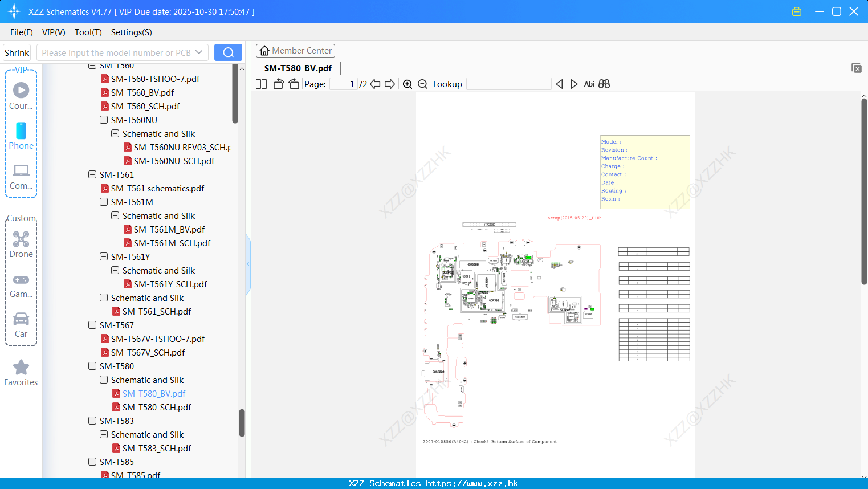This screenshot has width=868, height=489.
Task: Open SM-T583_SCH.pdf file
Action: pos(157,448)
